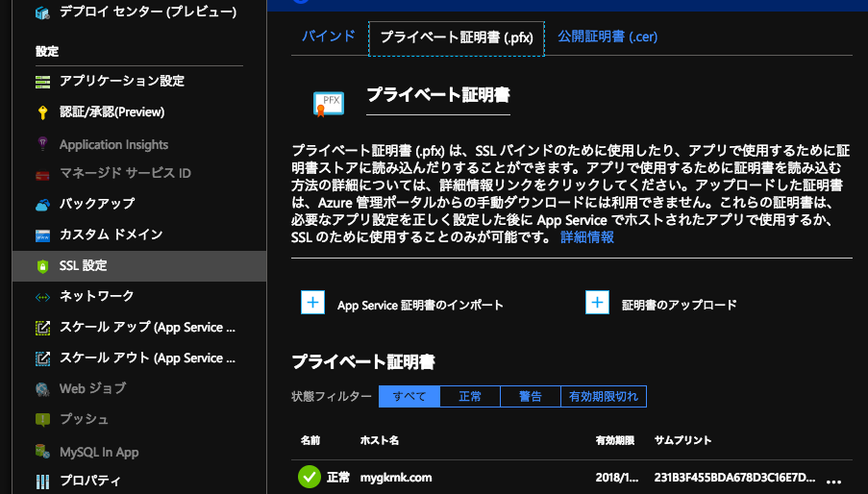868x494 pixels.
Task: Filter certificates by 有効期限切れ status
Action: click(604, 397)
